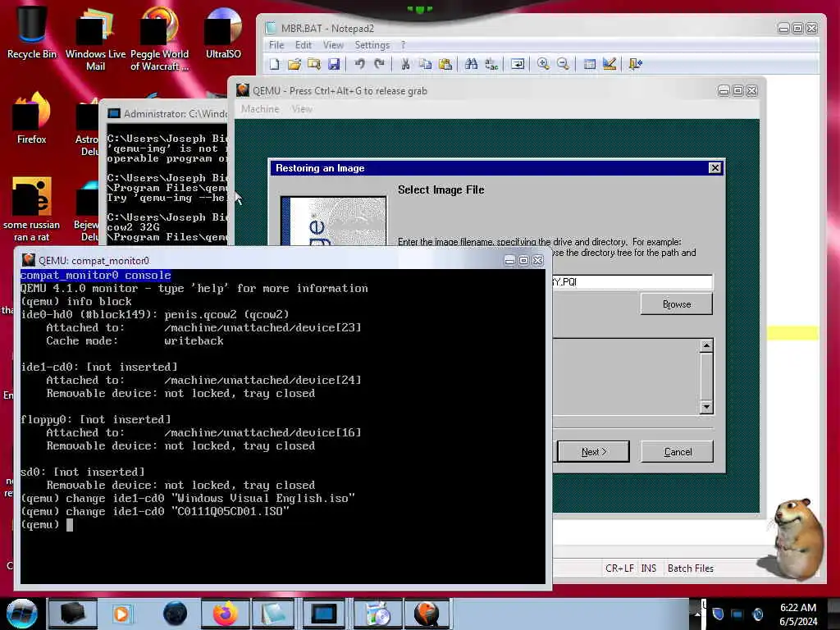This screenshot has width=840, height=630.
Task: Open the View menu in Notepad2
Action: 333,45
